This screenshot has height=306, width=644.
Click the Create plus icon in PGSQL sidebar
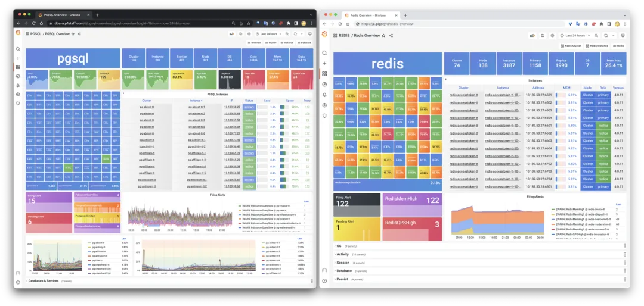(18, 58)
